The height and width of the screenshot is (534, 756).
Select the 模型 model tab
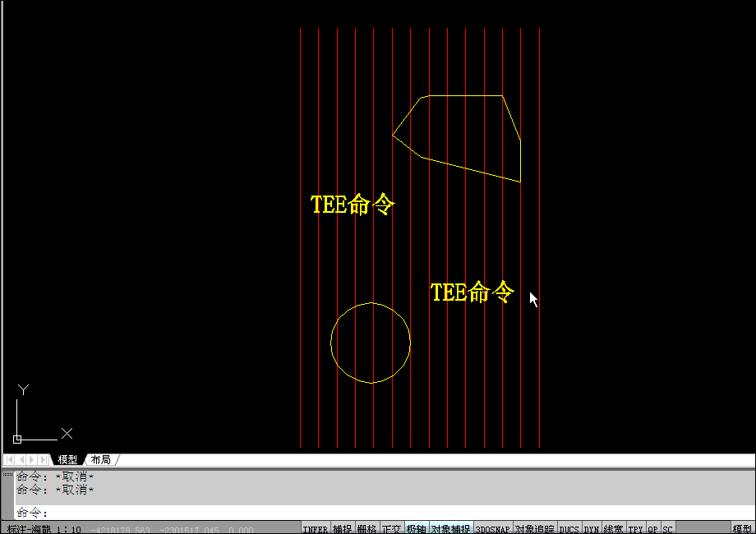click(67, 459)
